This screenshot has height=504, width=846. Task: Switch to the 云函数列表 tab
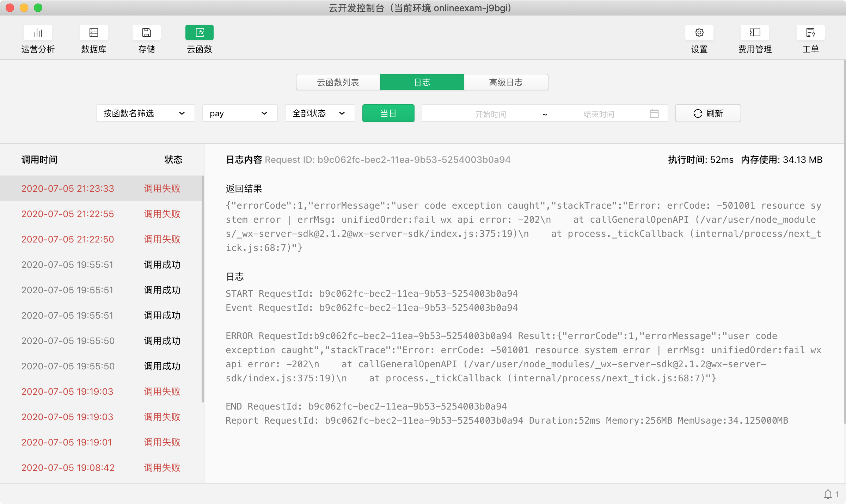click(338, 82)
